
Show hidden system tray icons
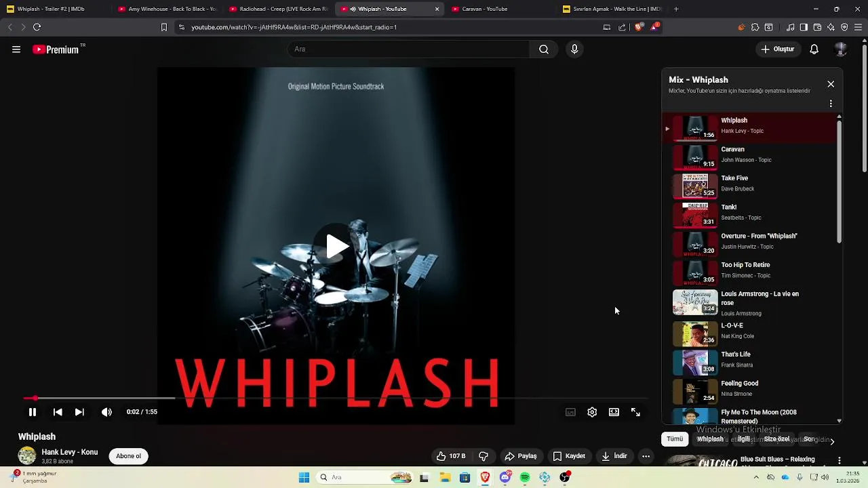[x=756, y=477]
